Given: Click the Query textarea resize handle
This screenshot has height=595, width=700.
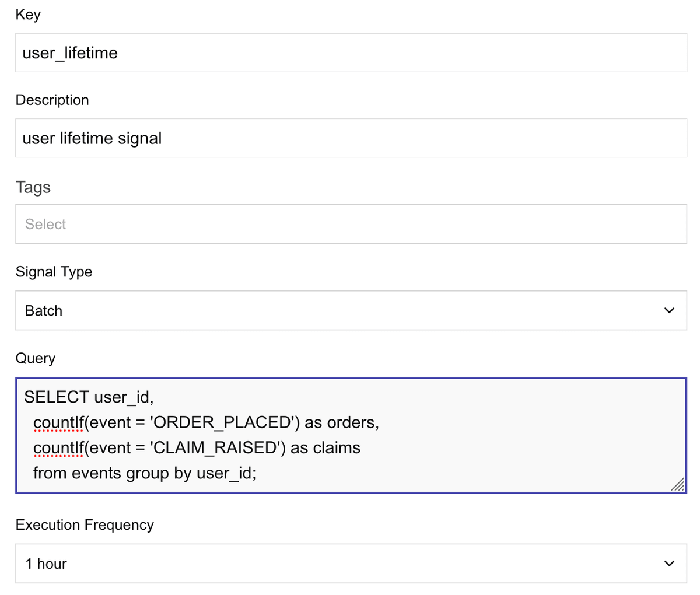Looking at the screenshot, I should tap(678, 484).
